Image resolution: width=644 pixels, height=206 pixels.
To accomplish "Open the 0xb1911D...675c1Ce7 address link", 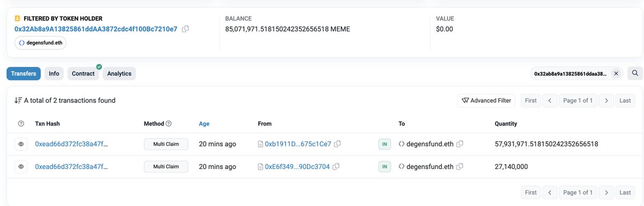I will coord(298,144).
